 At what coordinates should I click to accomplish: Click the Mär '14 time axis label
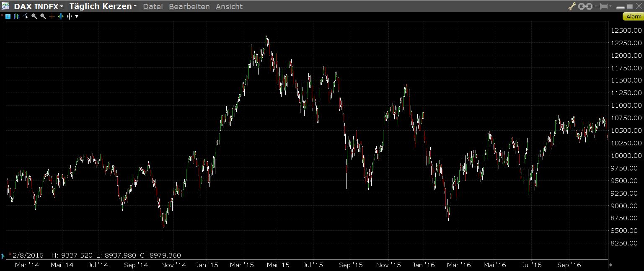coord(27,265)
